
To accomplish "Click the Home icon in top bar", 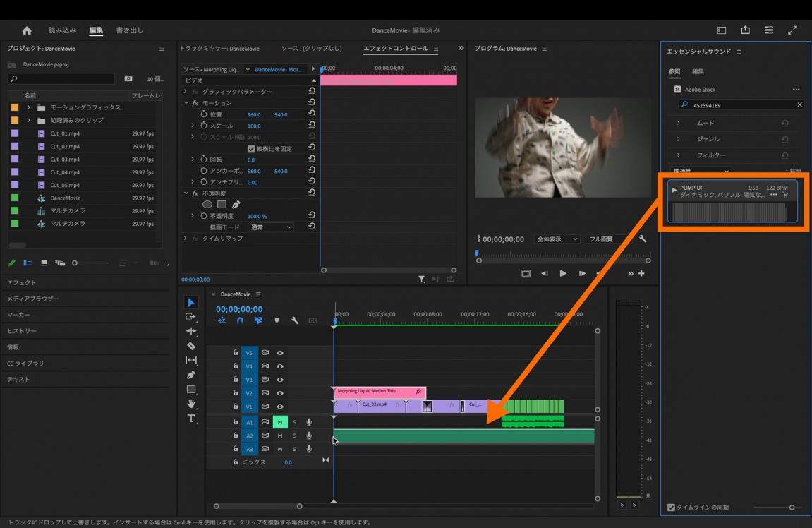I will pos(27,30).
